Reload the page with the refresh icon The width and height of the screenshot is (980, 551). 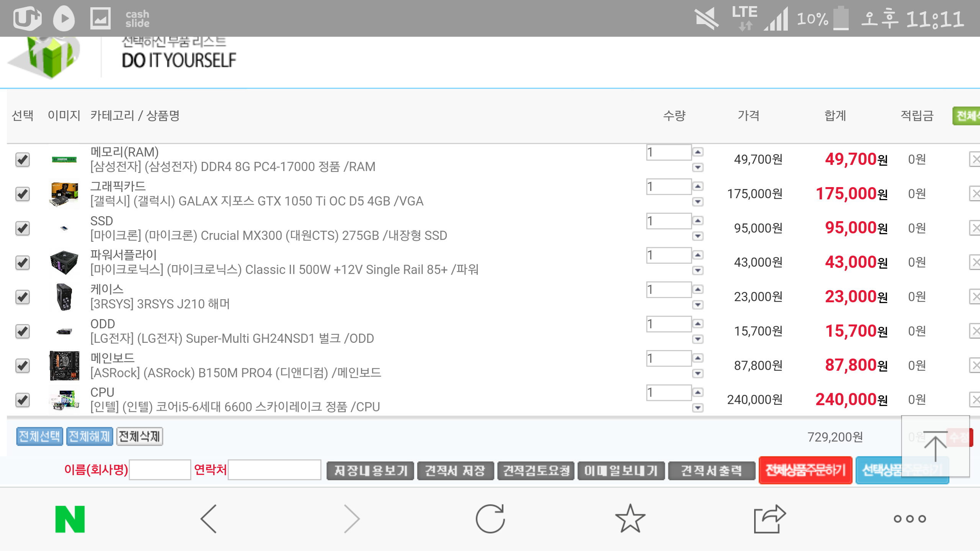pyautogui.click(x=490, y=519)
